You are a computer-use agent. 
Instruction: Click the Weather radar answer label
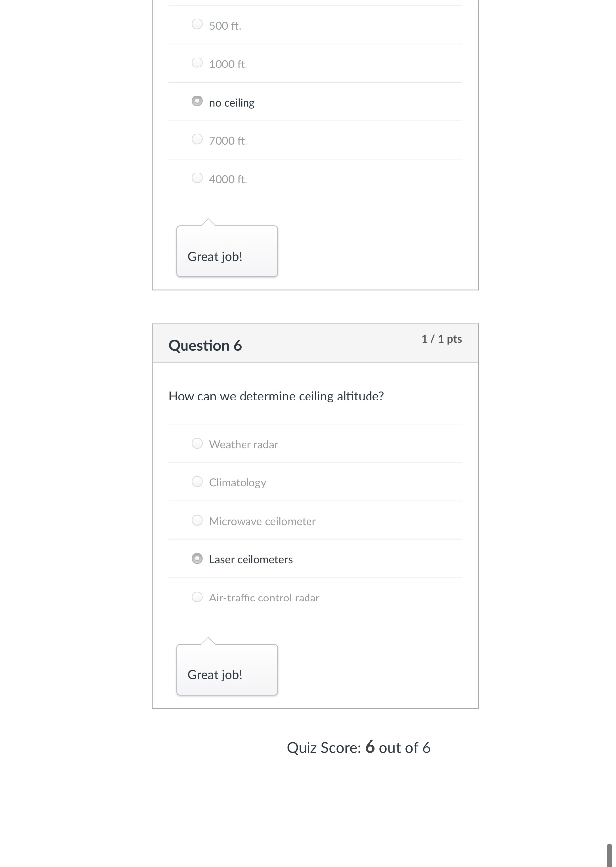coord(244,444)
